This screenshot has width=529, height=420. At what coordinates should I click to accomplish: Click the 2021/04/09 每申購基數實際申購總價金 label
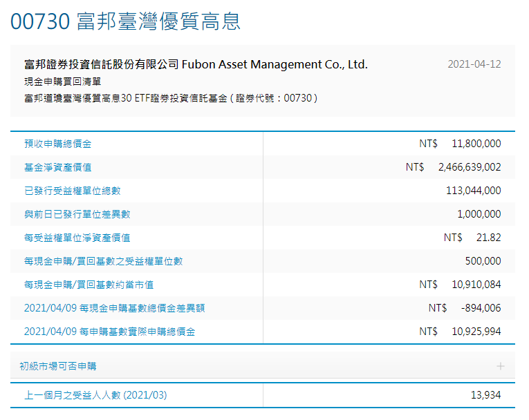(x=110, y=332)
